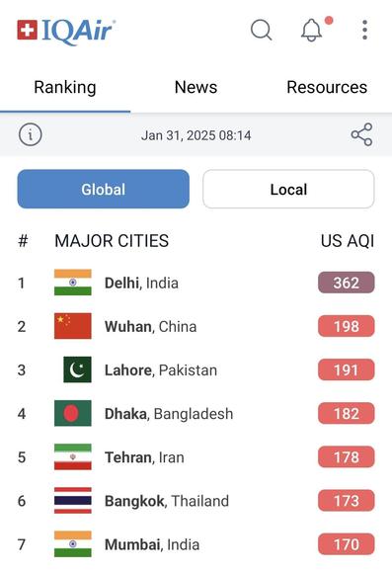Screen dimensions: 392x572
Task: Switch to Local ranking toggle
Action: coord(288,189)
